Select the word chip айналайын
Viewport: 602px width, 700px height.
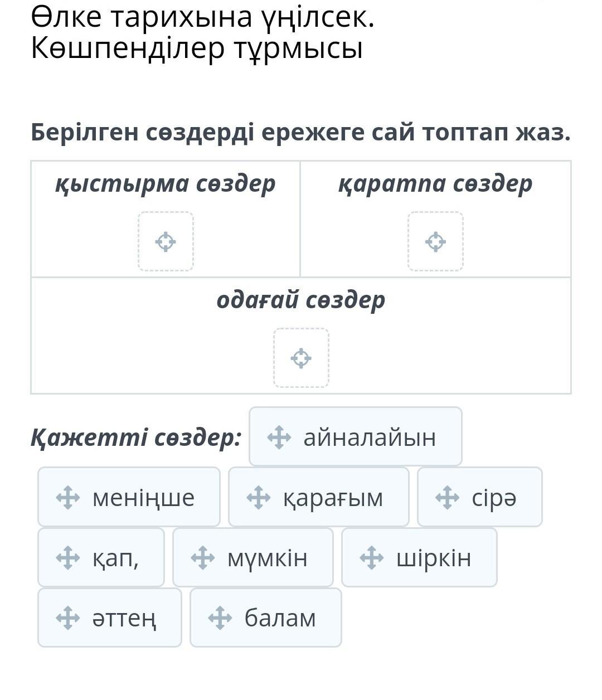(x=356, y=436)
